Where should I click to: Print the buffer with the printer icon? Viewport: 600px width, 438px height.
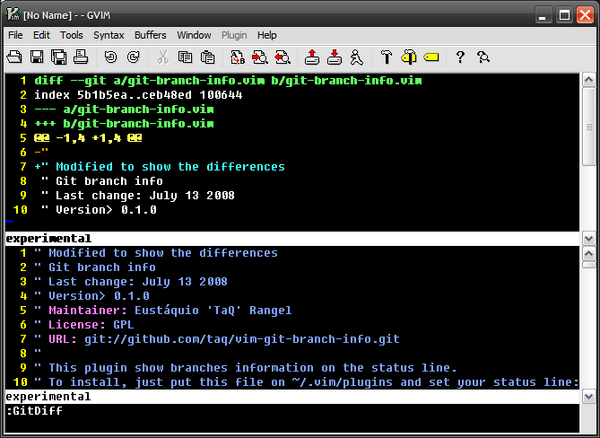81,57
